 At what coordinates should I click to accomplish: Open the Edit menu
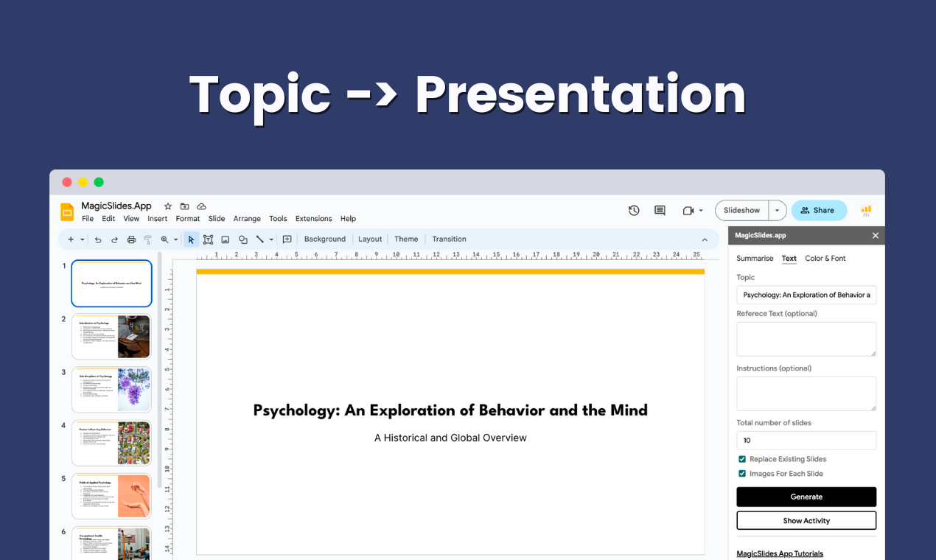(108, 219)
